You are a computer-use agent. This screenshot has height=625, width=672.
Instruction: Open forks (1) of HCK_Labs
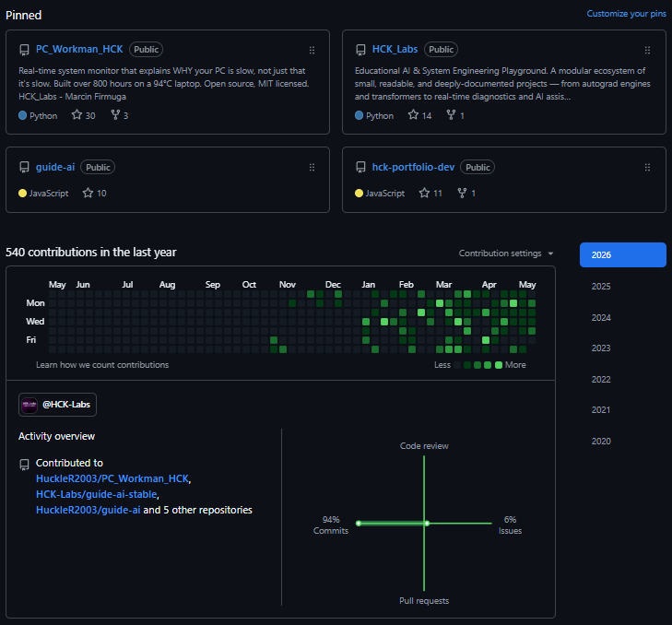pos(455,115)
